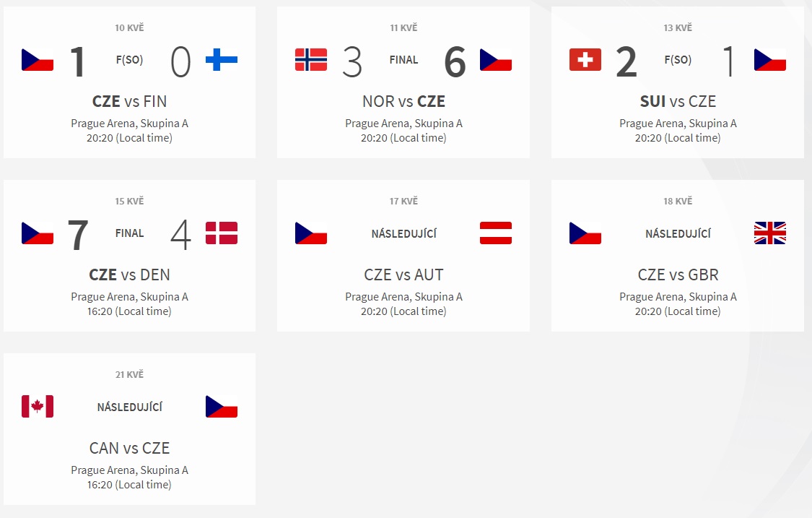Click the Great Britain flag icon
Screen dimensions: 812x518
pos(770,233)
